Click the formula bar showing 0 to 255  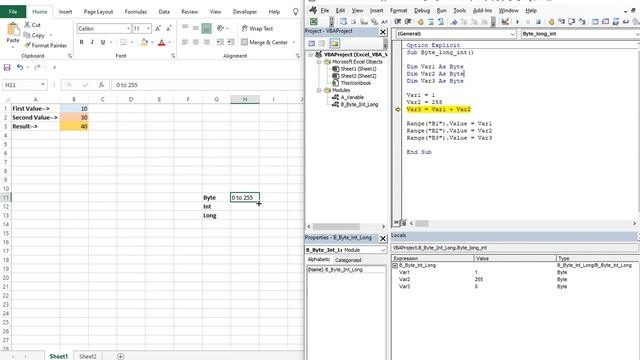click(207, 85)
